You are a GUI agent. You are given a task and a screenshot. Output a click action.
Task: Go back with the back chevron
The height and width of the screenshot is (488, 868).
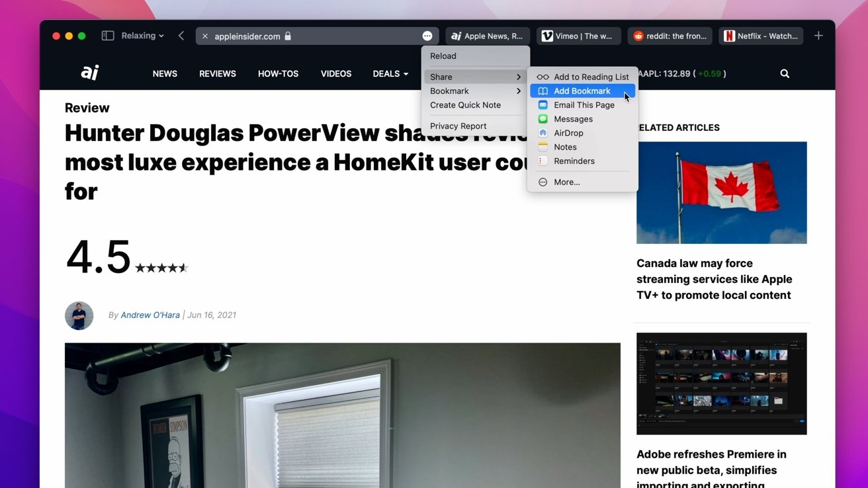point(181,36)
